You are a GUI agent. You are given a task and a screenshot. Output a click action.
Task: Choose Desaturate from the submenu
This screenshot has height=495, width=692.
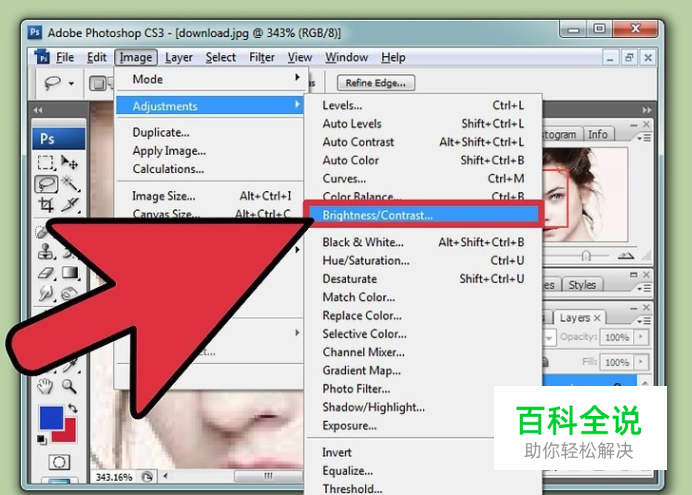(423, 279)
